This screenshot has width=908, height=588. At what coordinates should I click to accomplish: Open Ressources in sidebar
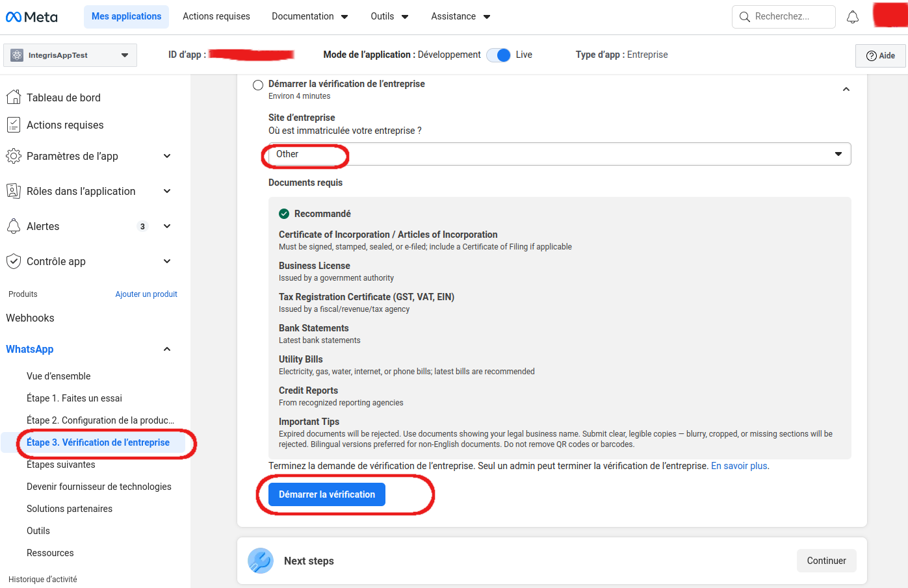[x=50, y=553]
